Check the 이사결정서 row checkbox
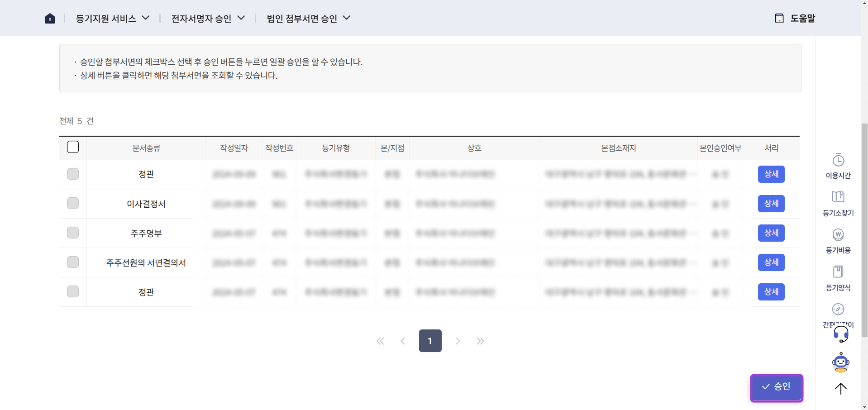This screenshot has width=868, height=410. 73,203
